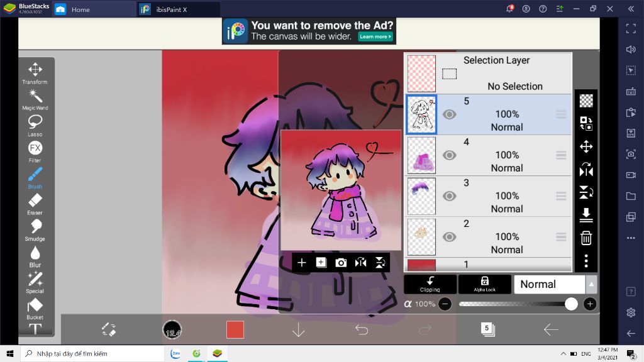Select the Selection Layer row
This screenshot has width=644, height=362.
point(489,74)
